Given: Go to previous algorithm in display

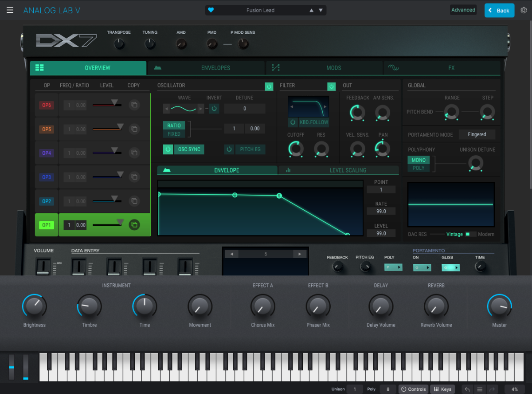Looking at the screenshot, I should (x=231, y=254).
